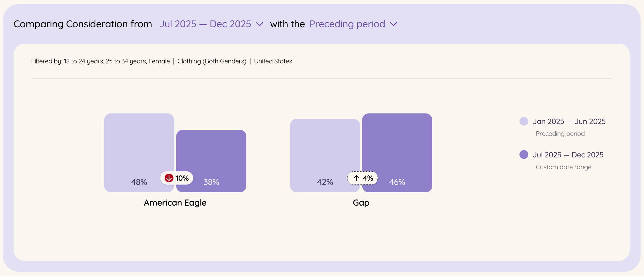Open the Jul 2025 — Dec 2025 date dropdown
The image size is (644, 276).
211,24
